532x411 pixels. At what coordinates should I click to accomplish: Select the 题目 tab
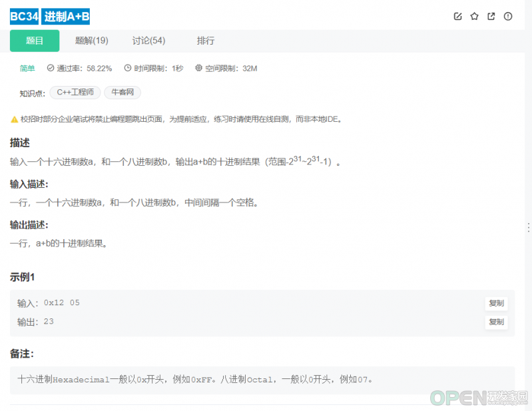point(35,41)
